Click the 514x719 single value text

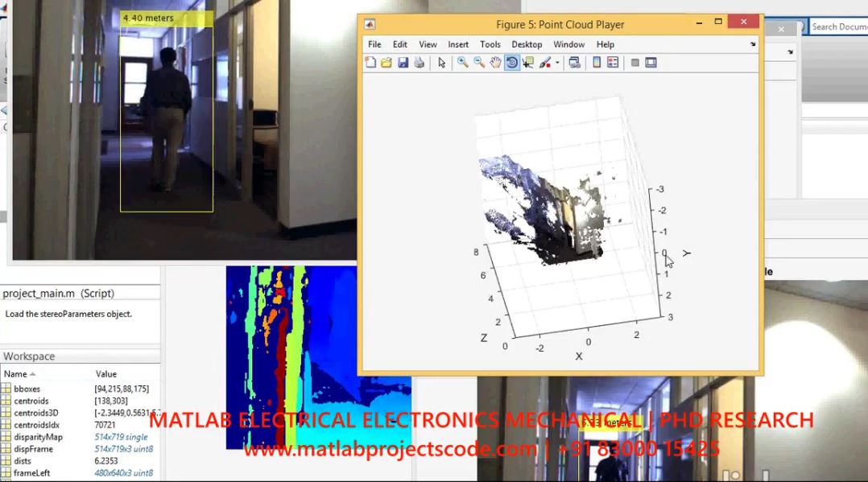point(121,437)
